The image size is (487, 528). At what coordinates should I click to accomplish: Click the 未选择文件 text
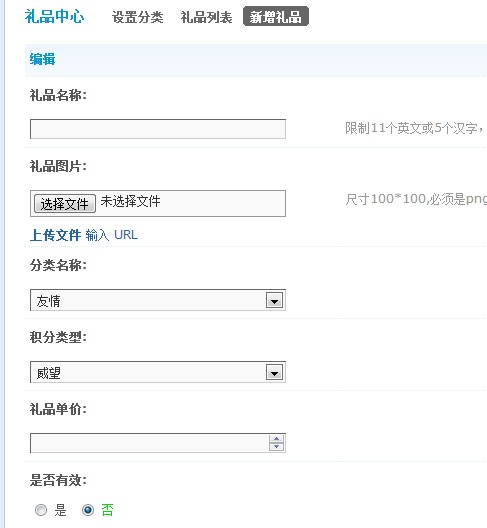(130, 201)
